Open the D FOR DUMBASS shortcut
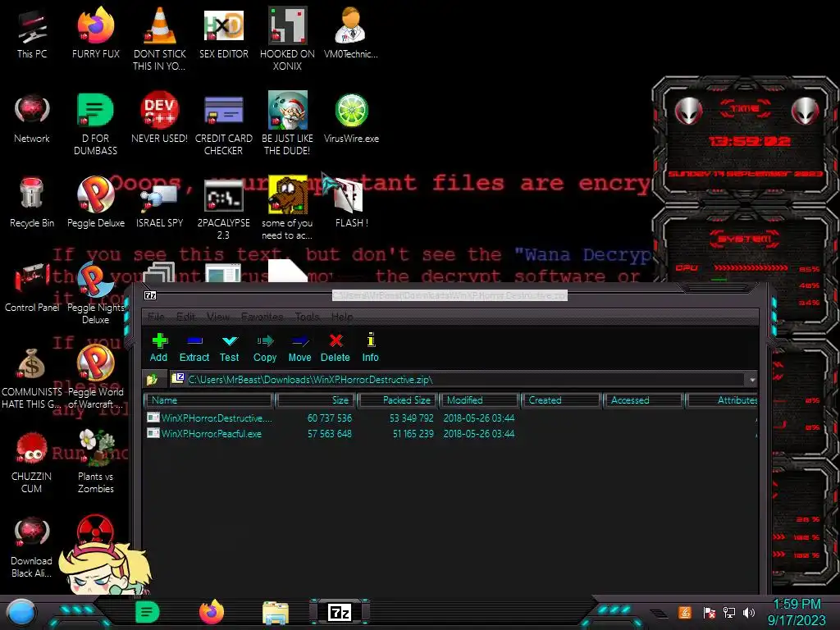 (x=95, y=124)
